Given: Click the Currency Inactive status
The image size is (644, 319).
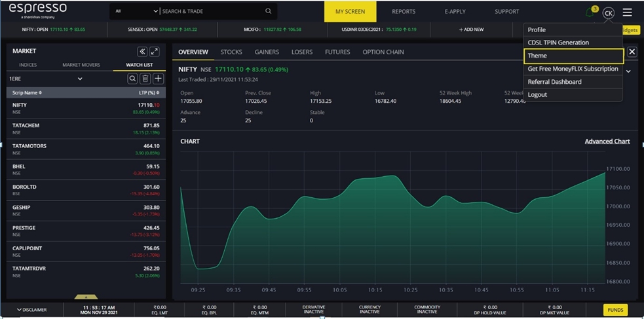Looking at the screenshot, I should 369,310.
